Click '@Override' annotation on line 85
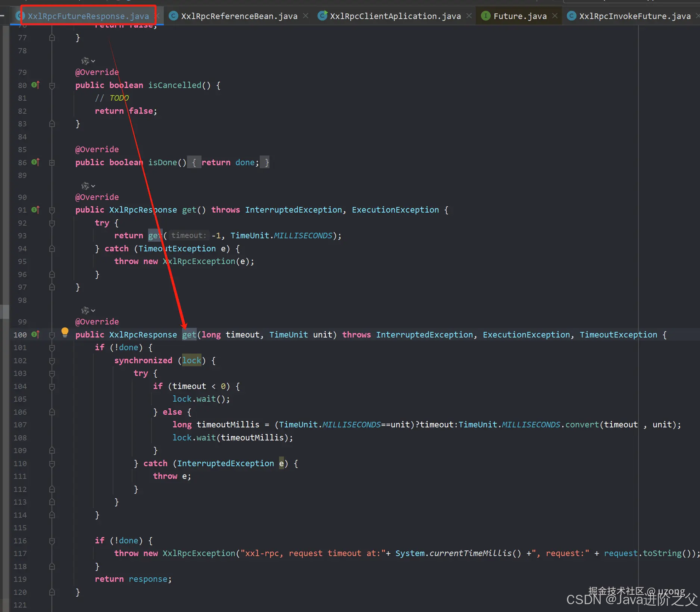Screen dimensions: 700x612 tap(97, 149)
